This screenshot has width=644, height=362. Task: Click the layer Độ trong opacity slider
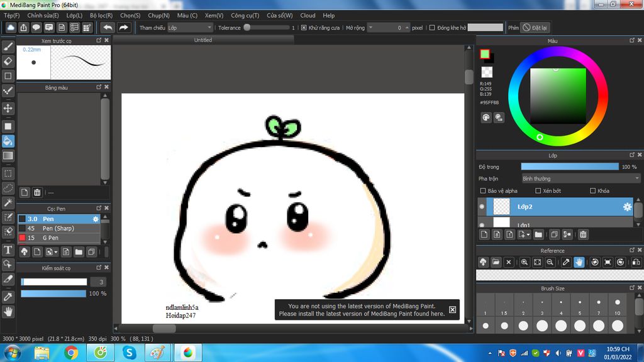click(570, 167)
